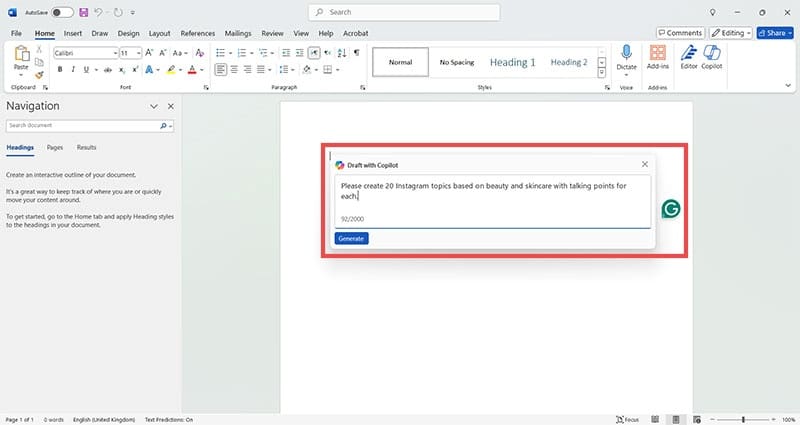The image size is (800, 425).
Task: Select the Format Painter brush icon
Action: point(39,75)
